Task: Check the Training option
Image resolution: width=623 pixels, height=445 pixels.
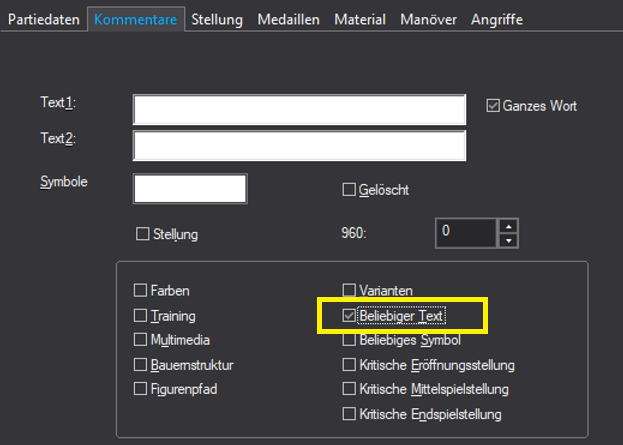Action: pyautogui.click(x=140, y=315)
